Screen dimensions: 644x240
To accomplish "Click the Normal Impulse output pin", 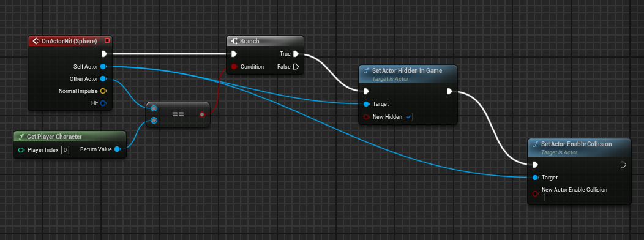I will pos(103,91).
